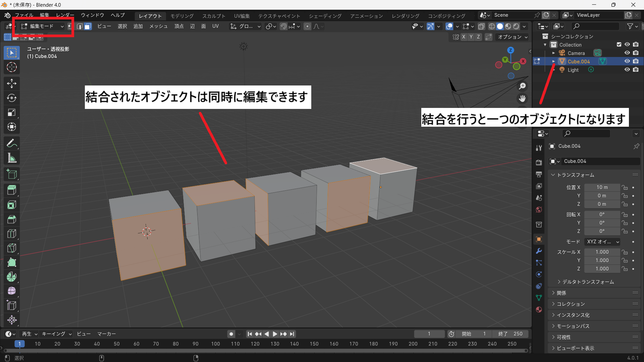Click the hand pan view icon
The image size is (644, 362).
click(522, 99)
